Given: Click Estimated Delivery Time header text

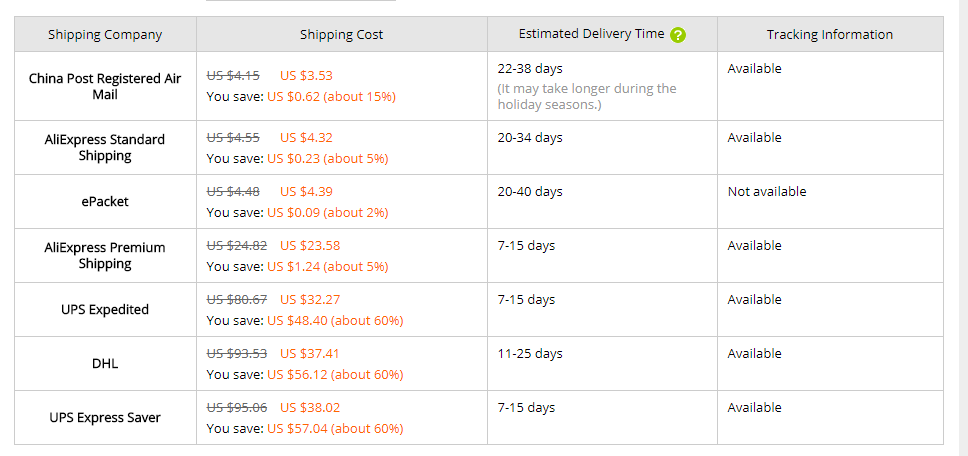Looking at the screenshot, I should 591,34.
